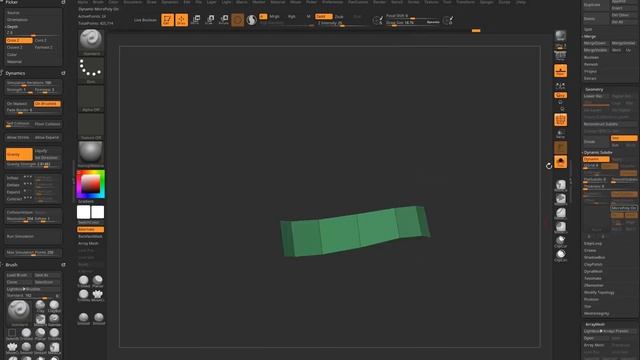Screen dimensions: 640x360
Task: Toggle the Floor grid icon
Action: click(560, 71)
